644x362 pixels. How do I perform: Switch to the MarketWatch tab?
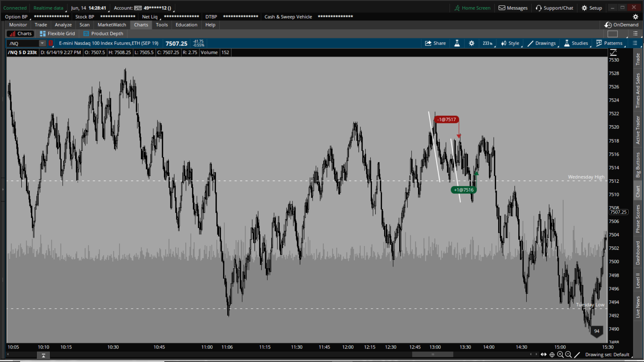tap(112, 25)
